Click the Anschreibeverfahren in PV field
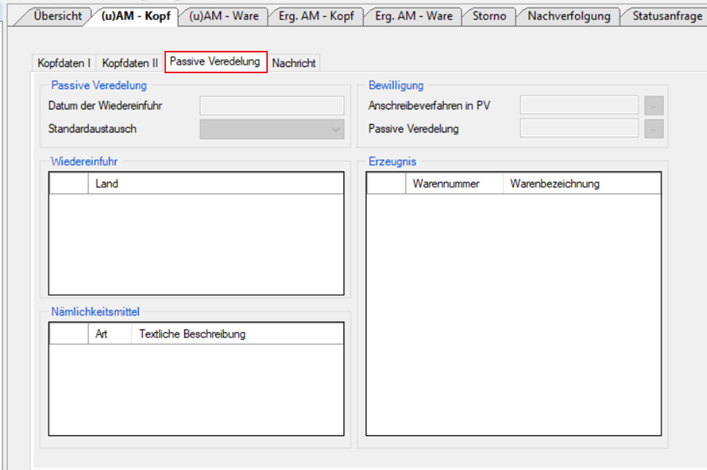 point(579,105)
